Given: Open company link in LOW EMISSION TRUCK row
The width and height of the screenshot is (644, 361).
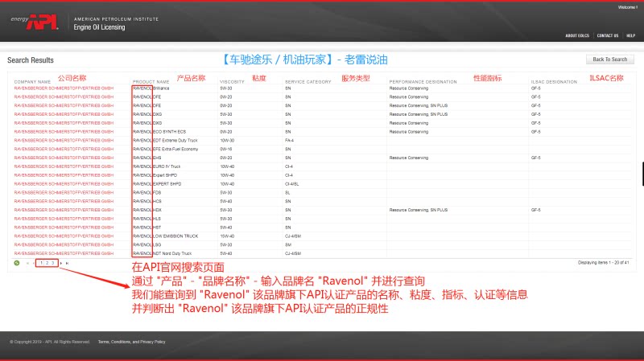Looking at the screenshot, I should click(x=64, y=236).
